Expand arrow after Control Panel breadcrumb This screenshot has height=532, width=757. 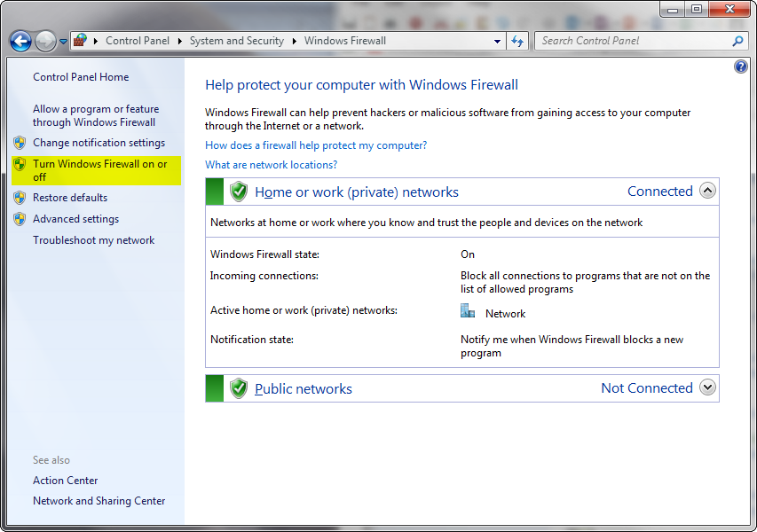pos(179,41)
